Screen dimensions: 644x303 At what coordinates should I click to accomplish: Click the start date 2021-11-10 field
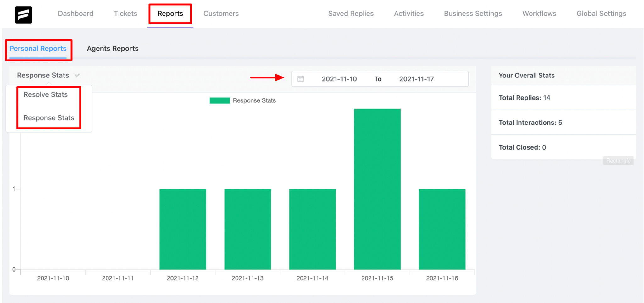(x=339, y=79)
